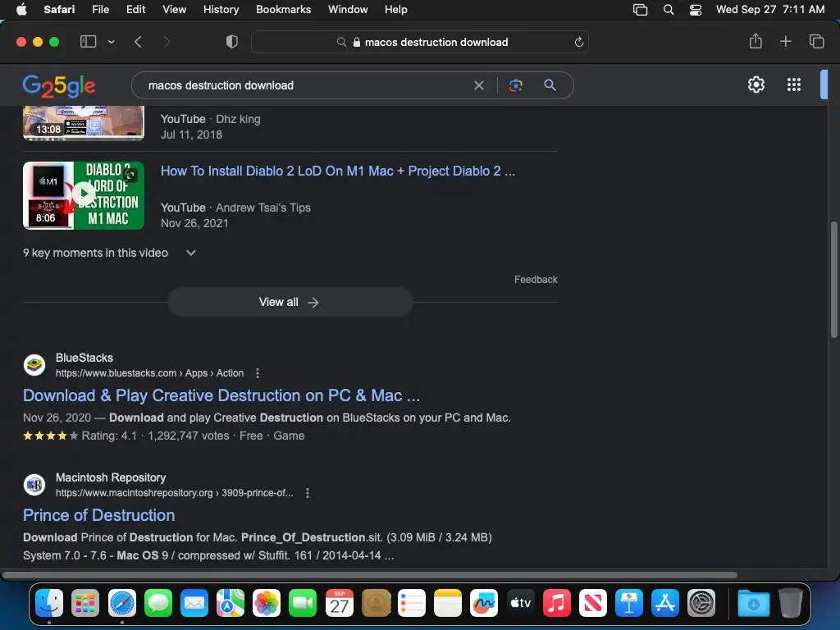The image size is (840, 630).
Task: Open Reminders app in the Dock
Action: tap(412, 603)
